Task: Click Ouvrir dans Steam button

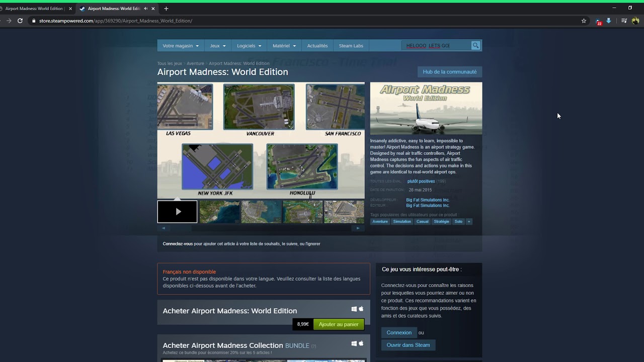Action: point(408,345)
